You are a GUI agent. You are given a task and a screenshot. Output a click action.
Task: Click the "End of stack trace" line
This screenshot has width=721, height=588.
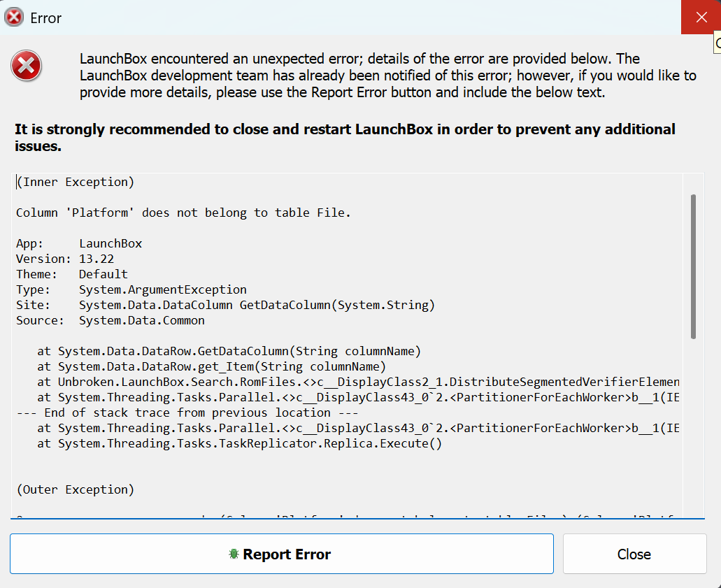(187, 413)
